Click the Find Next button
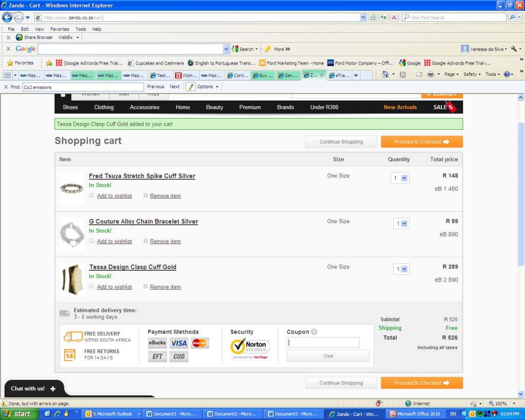Viewport: 525px width, 420px height. pyautogui.click(x=174, y=87)
